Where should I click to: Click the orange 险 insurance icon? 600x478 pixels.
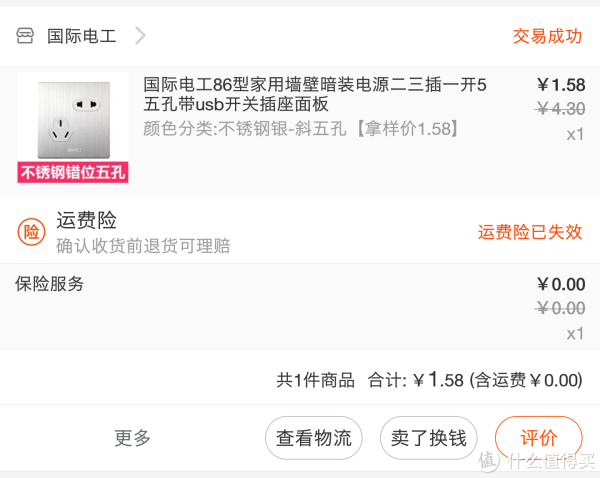pyautogui.click(x=31, y=232)
